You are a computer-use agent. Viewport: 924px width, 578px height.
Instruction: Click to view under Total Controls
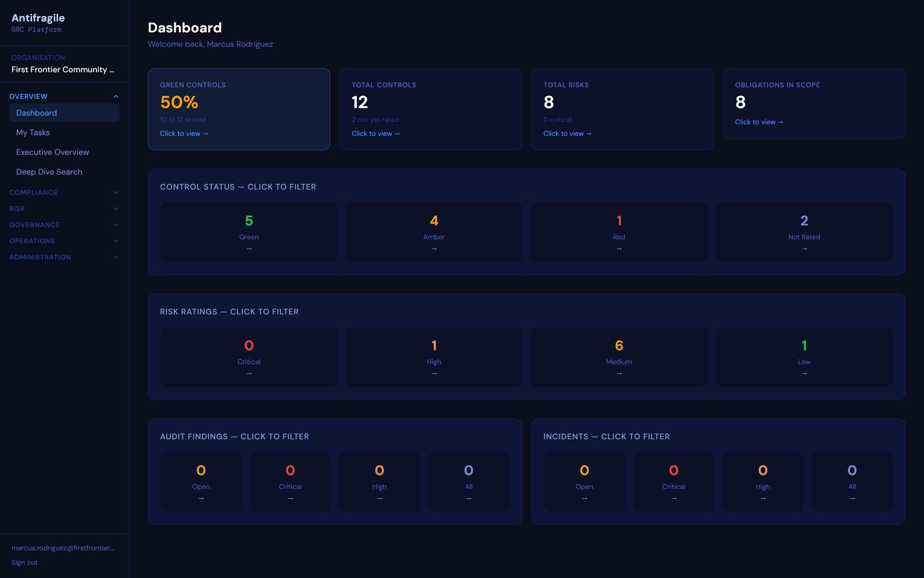[x=375, y=134]
